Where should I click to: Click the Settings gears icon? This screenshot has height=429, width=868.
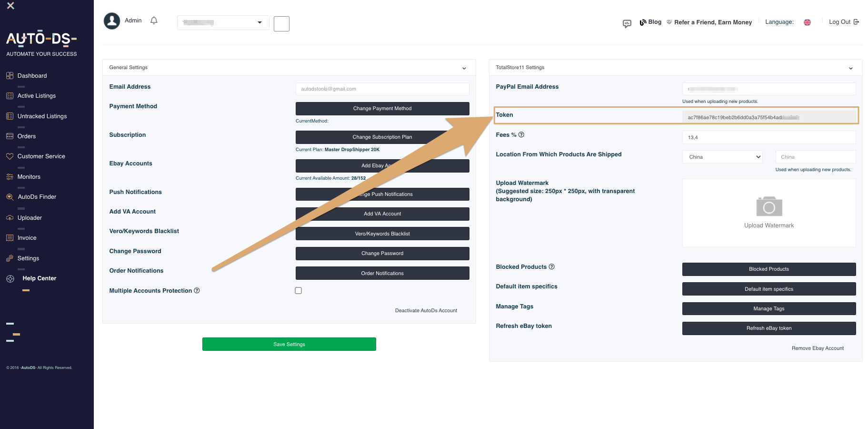[10, 258]
